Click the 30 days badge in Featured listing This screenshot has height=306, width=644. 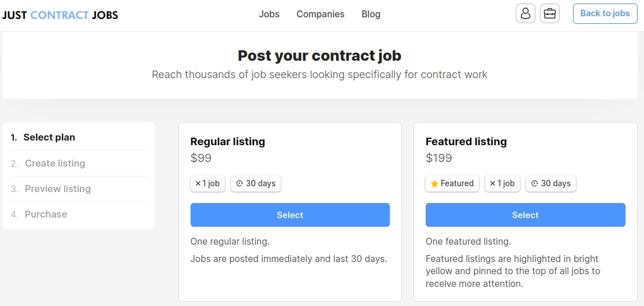[x=551, y=183]
